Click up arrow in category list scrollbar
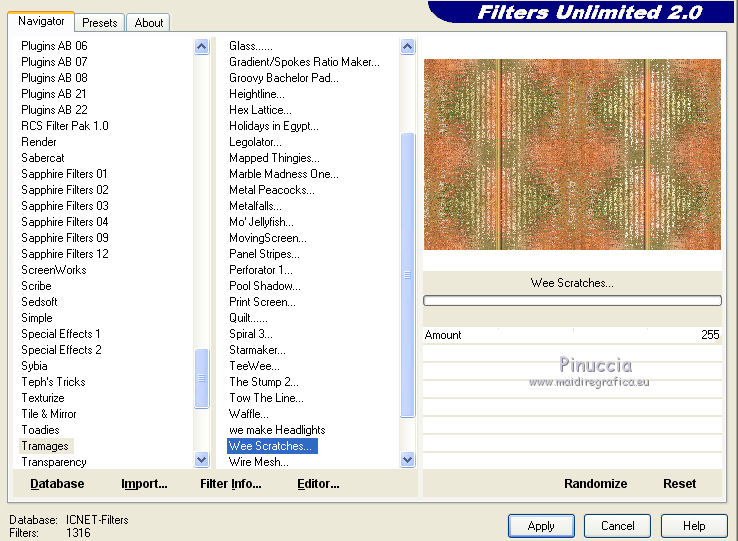The image size is (738, 541). click(x=201, y=47)
